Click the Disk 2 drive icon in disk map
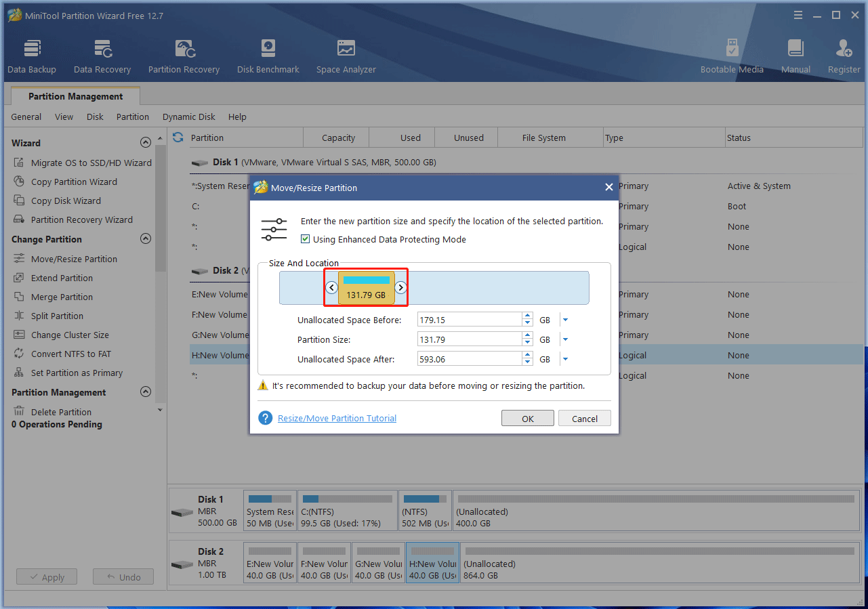The height and width of the screenshot is (609, 868). point(182,564)
